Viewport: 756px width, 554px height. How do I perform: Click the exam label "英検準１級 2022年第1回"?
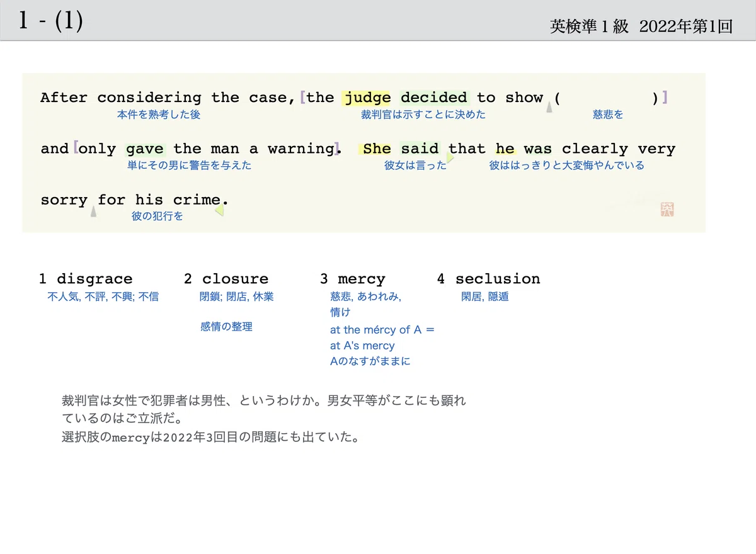point(641,26)
